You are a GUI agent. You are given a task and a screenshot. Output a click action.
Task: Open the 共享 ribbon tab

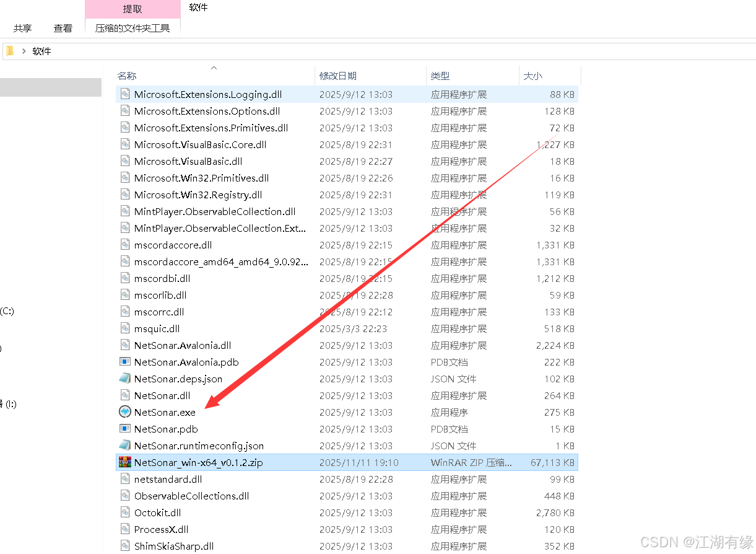coord(23,28)
